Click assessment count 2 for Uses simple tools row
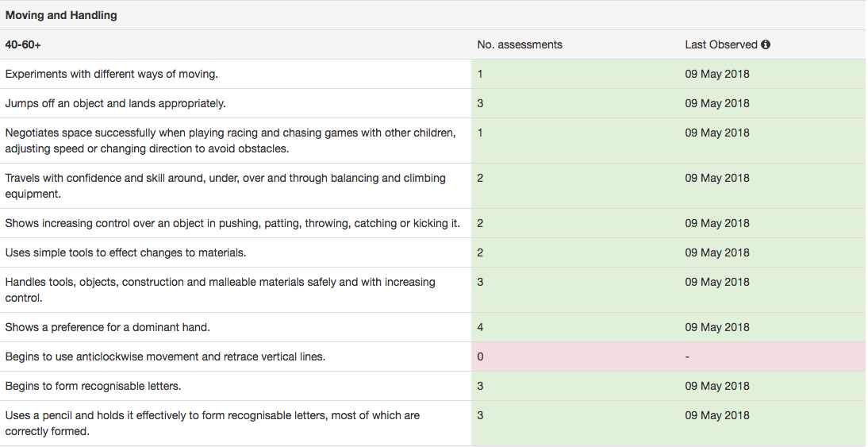 (480, 252)
